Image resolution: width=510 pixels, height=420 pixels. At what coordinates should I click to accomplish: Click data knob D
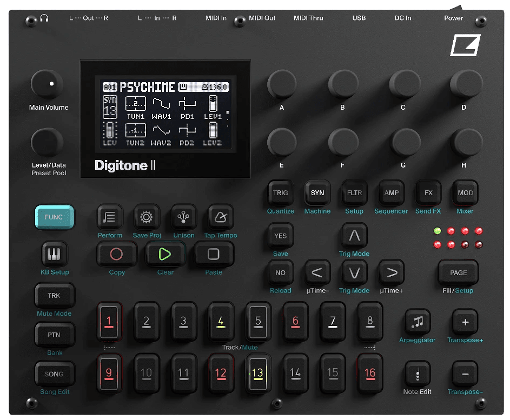pyautogui.click(x=466, y=84)
